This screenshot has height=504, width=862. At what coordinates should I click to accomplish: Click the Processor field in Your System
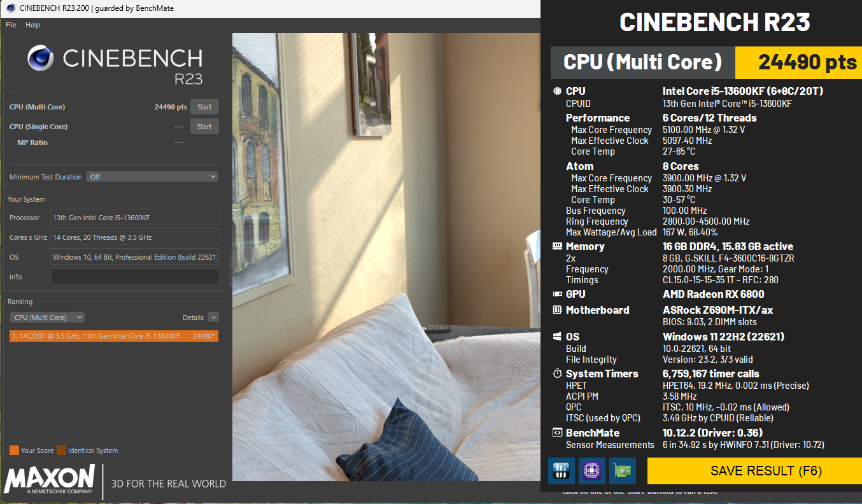134,218
